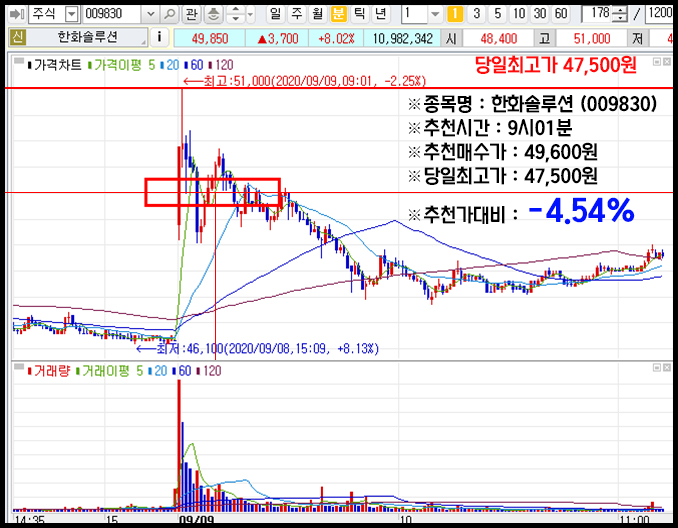Click the light blue 20-period price MA legend
This screenshot has width=678, height=528.
[170, 65]
